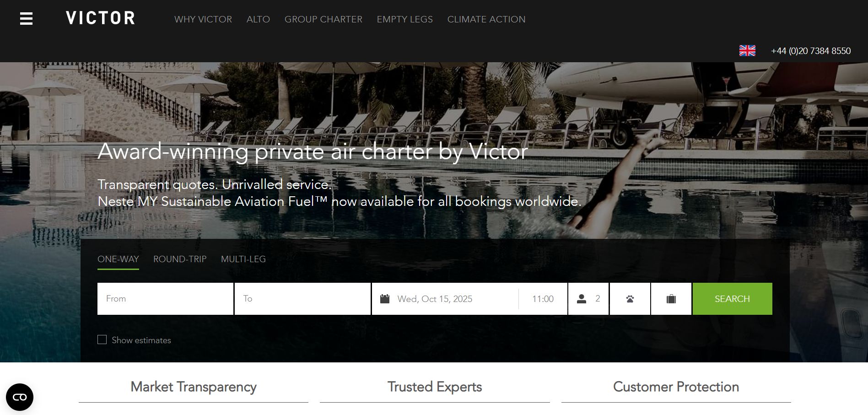Switch to the Round-Trip tab
The width and height of the screenshot is (868, 415).
(180, 259)
